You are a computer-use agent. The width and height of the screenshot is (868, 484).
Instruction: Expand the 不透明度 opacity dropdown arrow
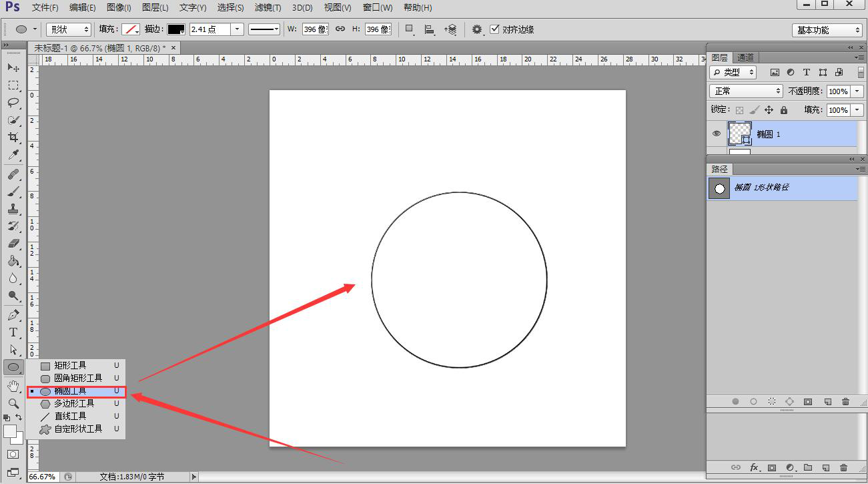(x=857, y=91)
